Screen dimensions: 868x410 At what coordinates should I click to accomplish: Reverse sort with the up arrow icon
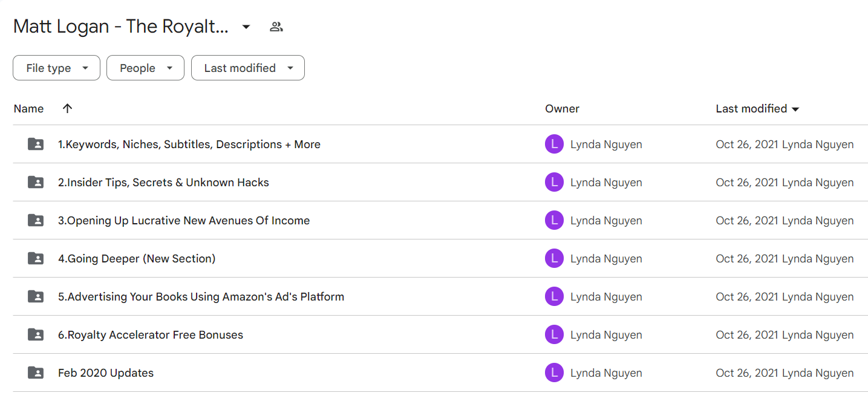coord(67,109)
